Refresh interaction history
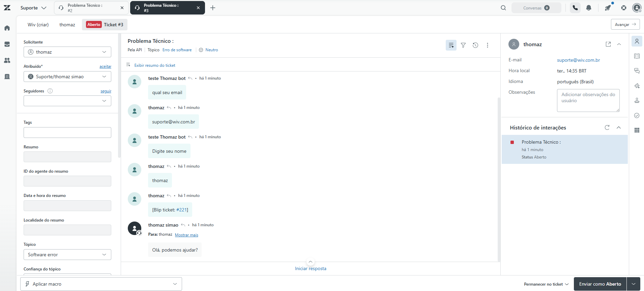The image size is (644, 291). tap(607, 127)
